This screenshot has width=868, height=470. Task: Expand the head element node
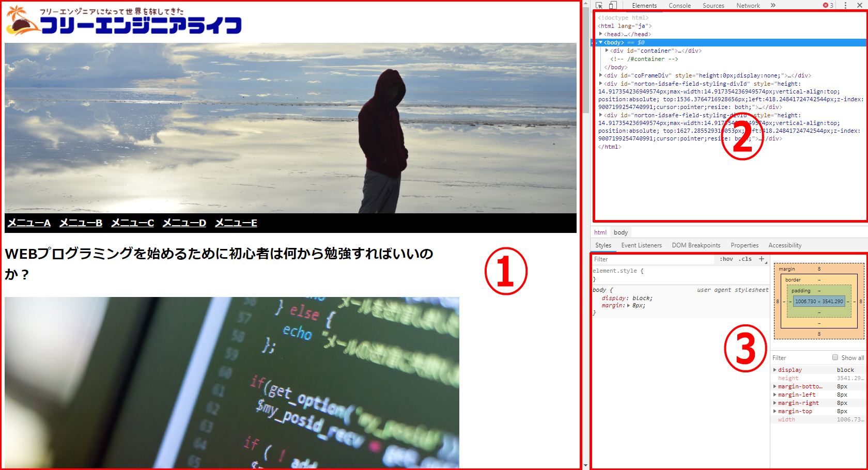(x=601, y=34)
